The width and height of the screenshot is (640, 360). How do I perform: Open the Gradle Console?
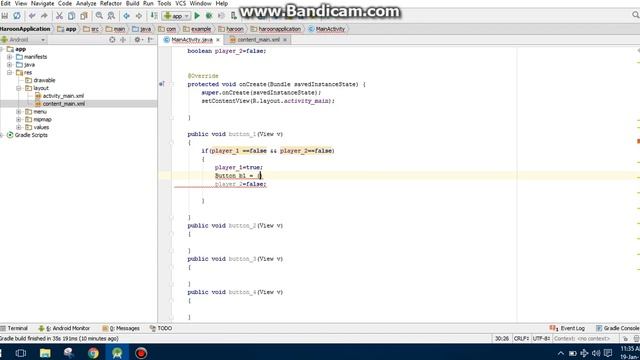click(x=618, y=328)
